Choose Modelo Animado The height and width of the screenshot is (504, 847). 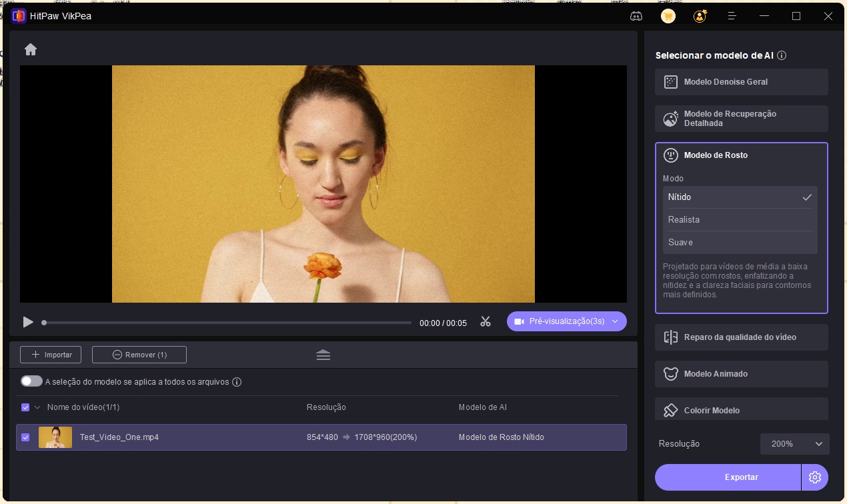742,374
